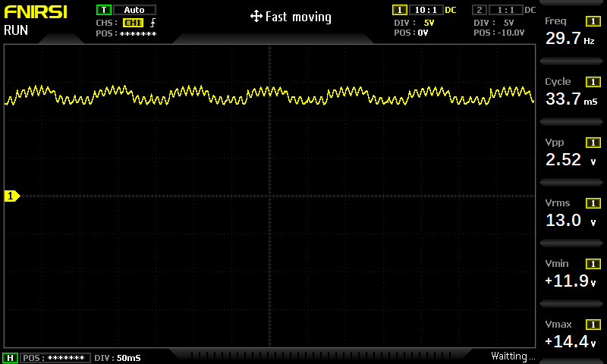The width and height of the screenshot is (607, 364).
Task: Change the 10:1 probe ratio
Action: coord(426,10)
